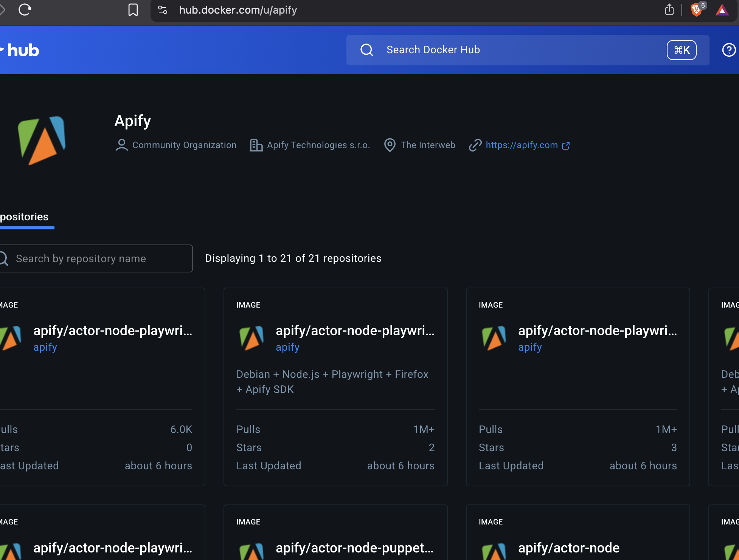Click the magnifier icon in Docker Hub search
This screenshot has height=560, width=739.
(x=366, y=50)
